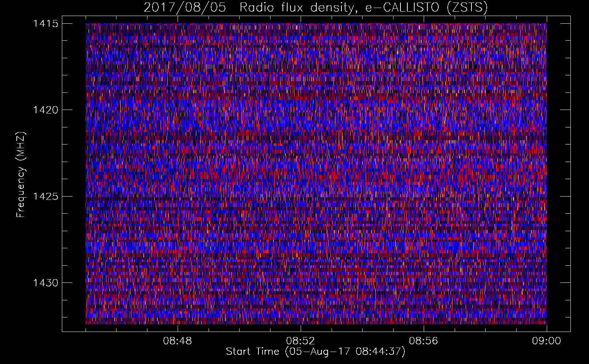Click the 1415 frequency axis label
This screenshot has width=589, height=364.
click(46, 24)
